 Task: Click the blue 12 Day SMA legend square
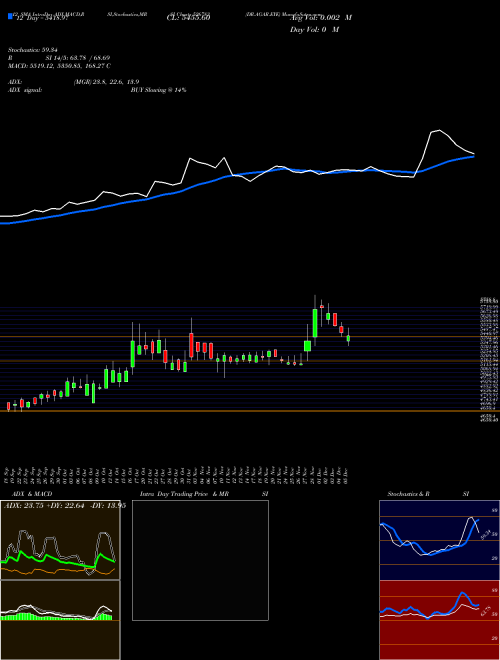point(10,16)
